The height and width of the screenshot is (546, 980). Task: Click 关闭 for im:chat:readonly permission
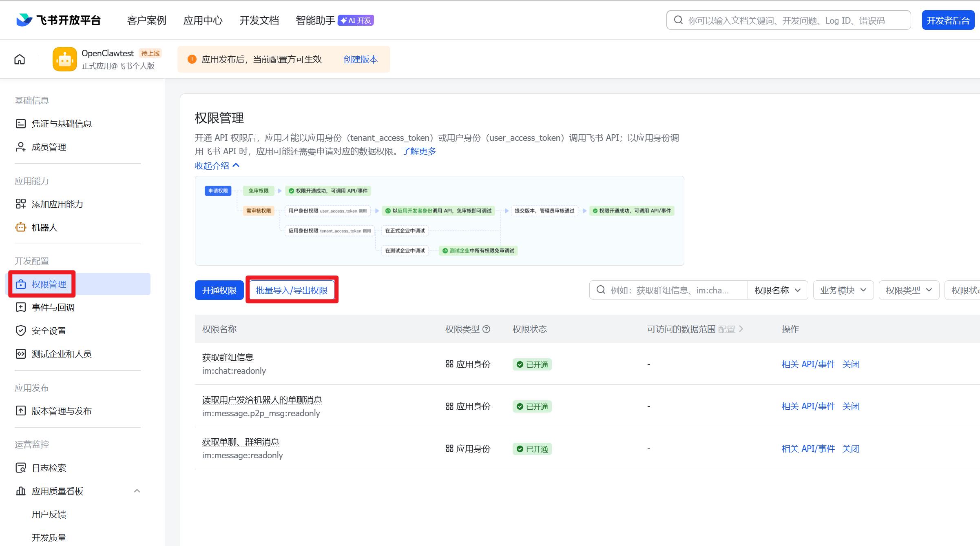pos(851,364)
